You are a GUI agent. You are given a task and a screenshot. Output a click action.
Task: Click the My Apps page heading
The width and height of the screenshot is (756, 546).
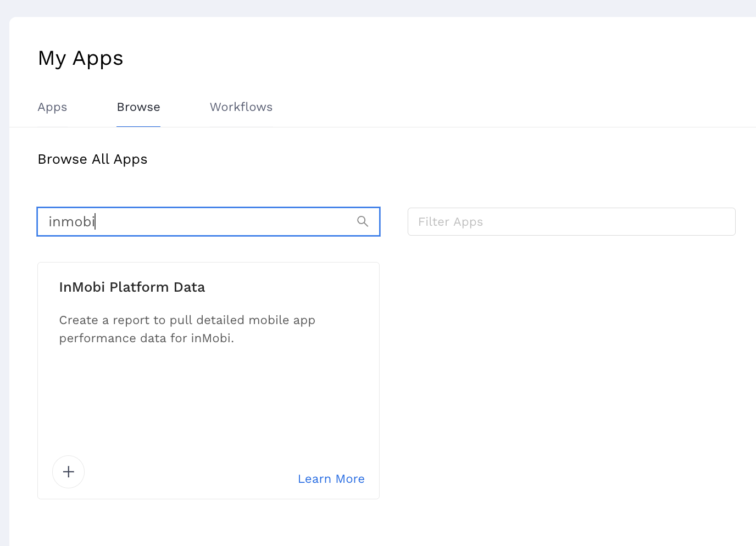click(81, 58)
